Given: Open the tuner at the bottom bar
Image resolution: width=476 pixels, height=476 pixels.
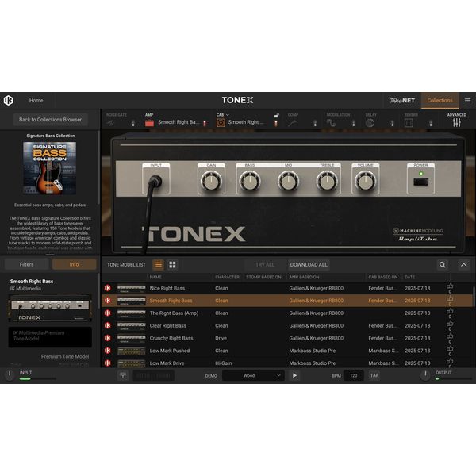Looking at the screenshot, I should (x=123, y=375).
